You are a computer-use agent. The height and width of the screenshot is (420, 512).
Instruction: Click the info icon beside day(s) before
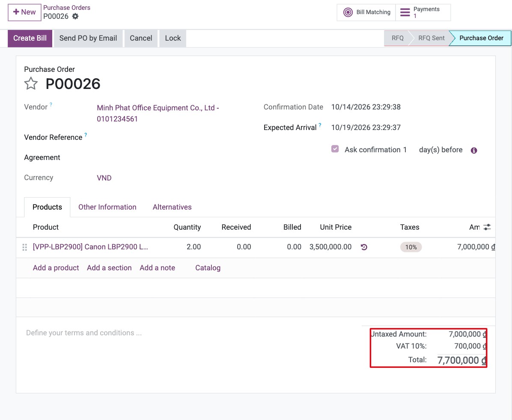(474, 151)
